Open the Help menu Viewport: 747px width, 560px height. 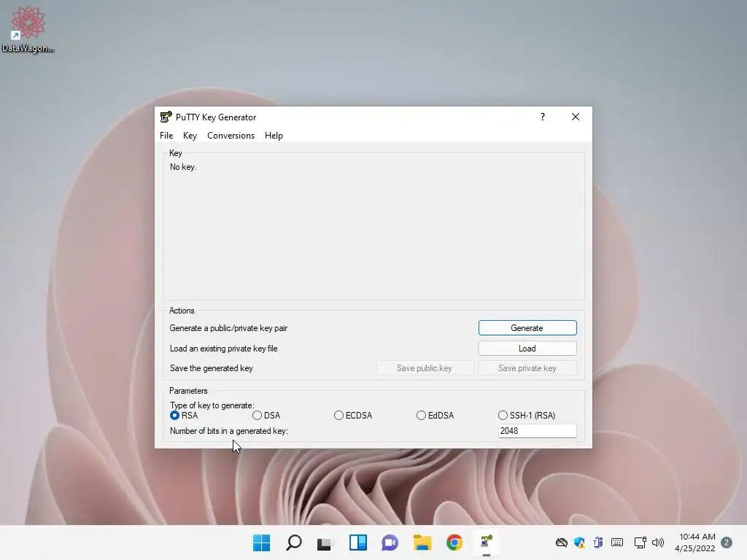(x=274, y=136)
